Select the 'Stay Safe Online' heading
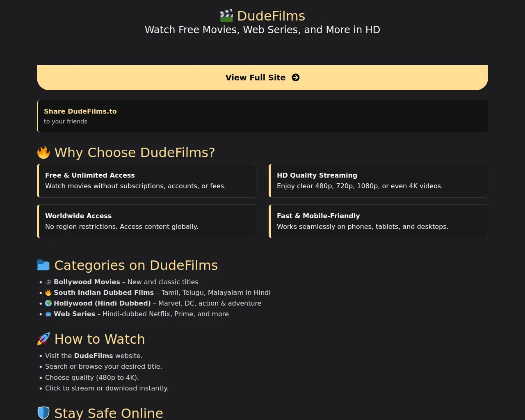 pos(109,413)
